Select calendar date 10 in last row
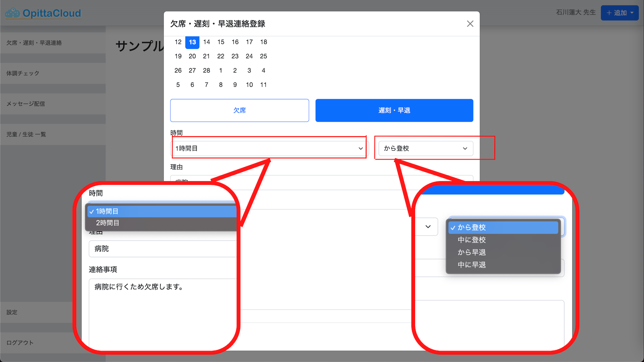This screenshot has width=644, height=362. click(x=249, y=85)
